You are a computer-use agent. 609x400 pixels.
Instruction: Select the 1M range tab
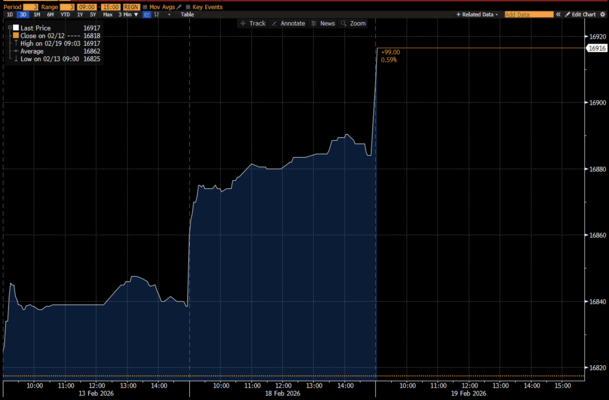36,15
